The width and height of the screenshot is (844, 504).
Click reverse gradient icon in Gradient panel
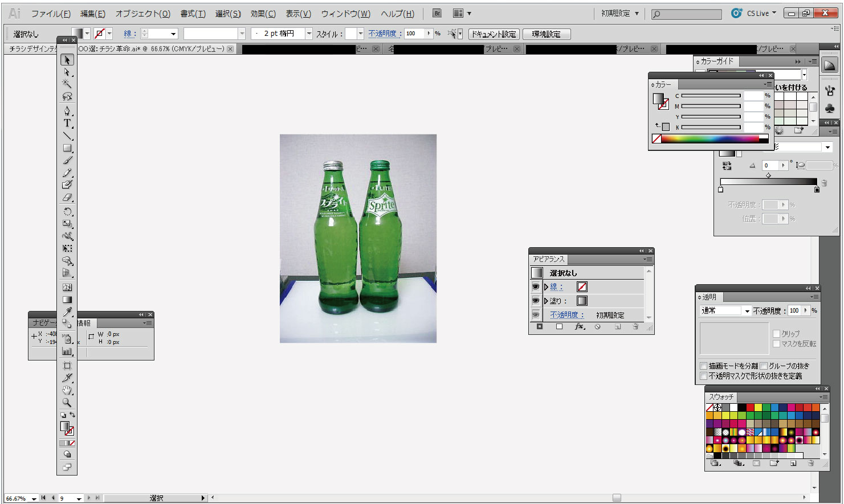click(x=727, y=166)
